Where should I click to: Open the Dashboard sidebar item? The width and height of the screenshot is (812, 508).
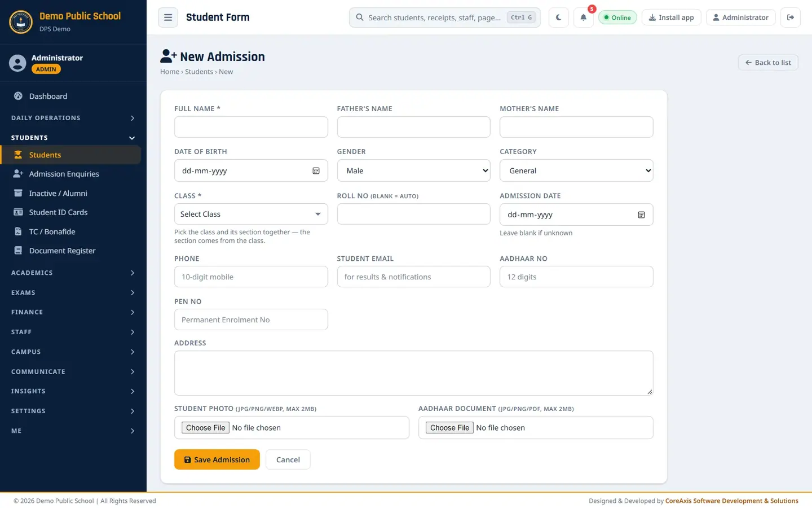click(70, 96)
